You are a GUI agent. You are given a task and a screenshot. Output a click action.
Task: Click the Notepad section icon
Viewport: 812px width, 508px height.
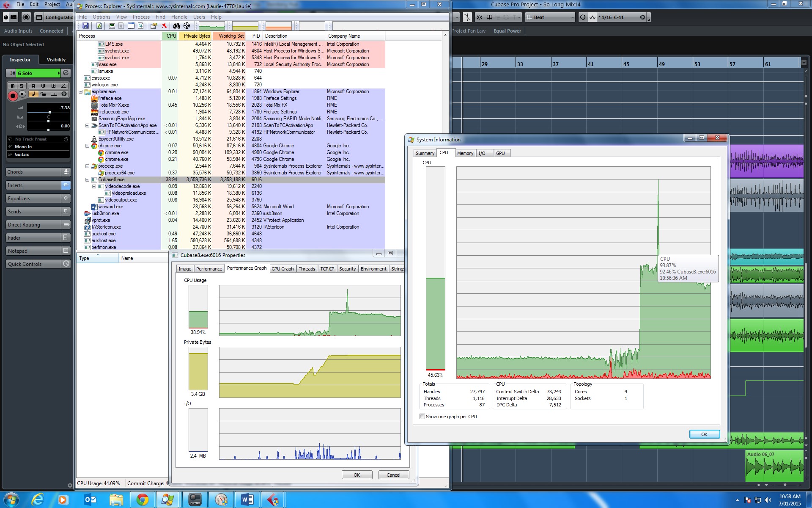tap(66, 251)
